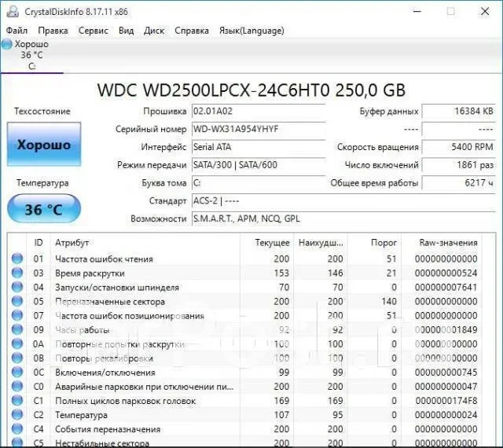Click raw value 00000001849
The height and width of the screenshot is (448, 503).
(446, 329)
